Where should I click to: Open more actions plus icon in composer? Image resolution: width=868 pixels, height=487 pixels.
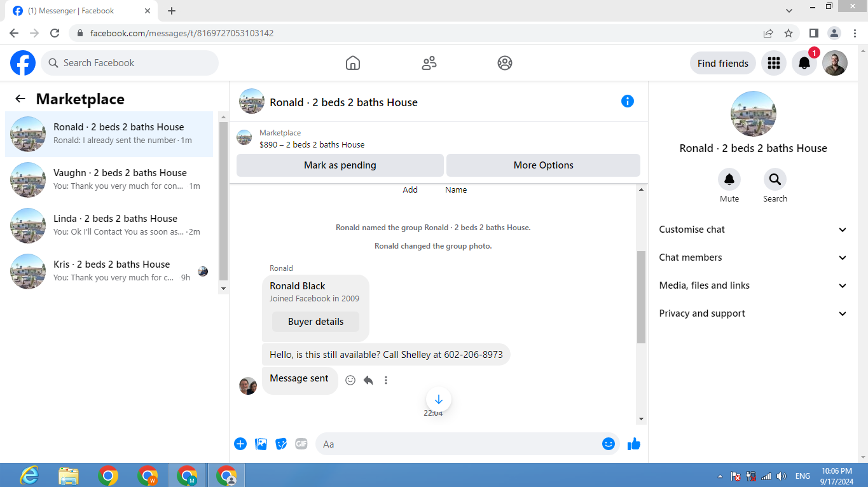240,444
